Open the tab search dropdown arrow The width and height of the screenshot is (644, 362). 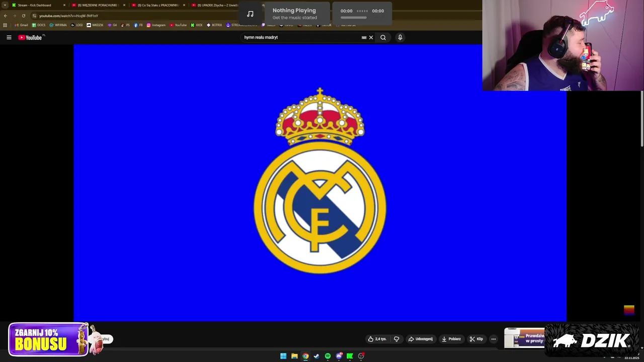click(5, 5)
